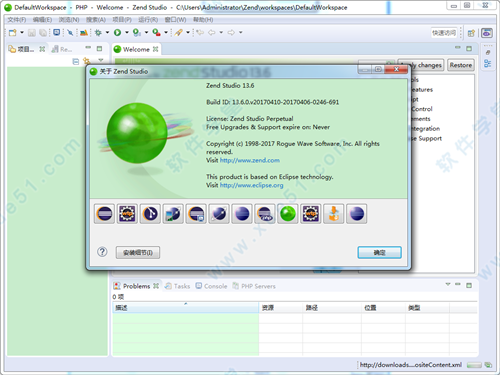Open Problems view menu triangle
This screenshot has height=375, width=500.
(x=448, y=284)
